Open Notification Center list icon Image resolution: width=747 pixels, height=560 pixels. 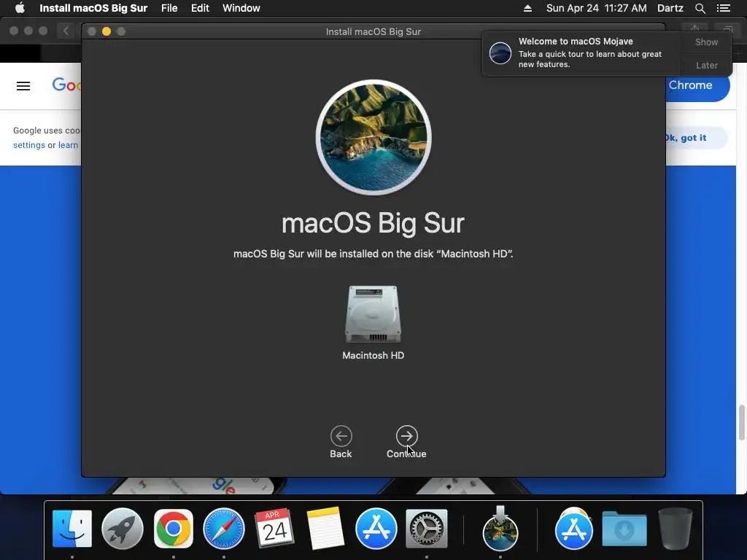pos(723,8)
